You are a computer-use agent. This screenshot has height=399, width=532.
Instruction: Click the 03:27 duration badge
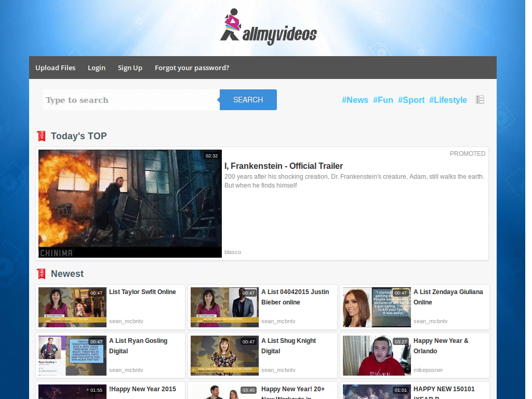pos(401,342)
